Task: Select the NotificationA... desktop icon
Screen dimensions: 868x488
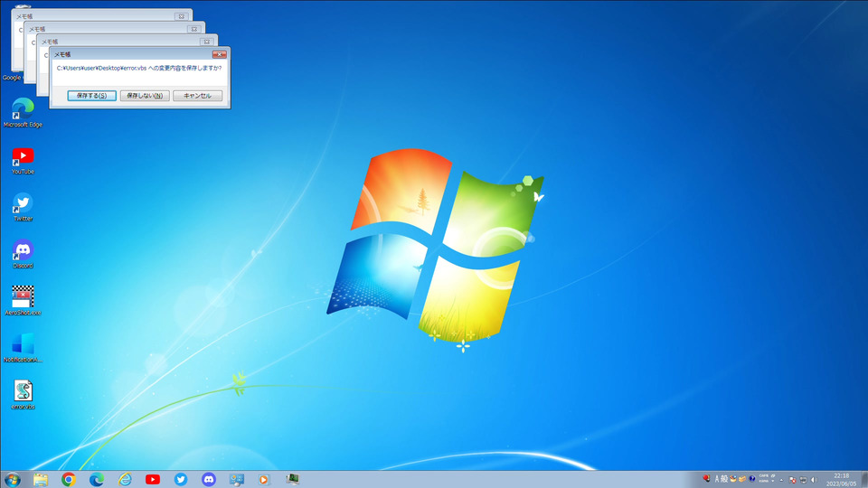Action: (23, 348)
